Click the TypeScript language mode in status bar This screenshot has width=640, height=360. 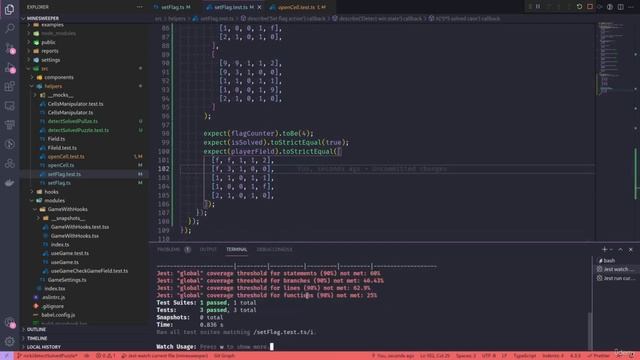(524, 356)
